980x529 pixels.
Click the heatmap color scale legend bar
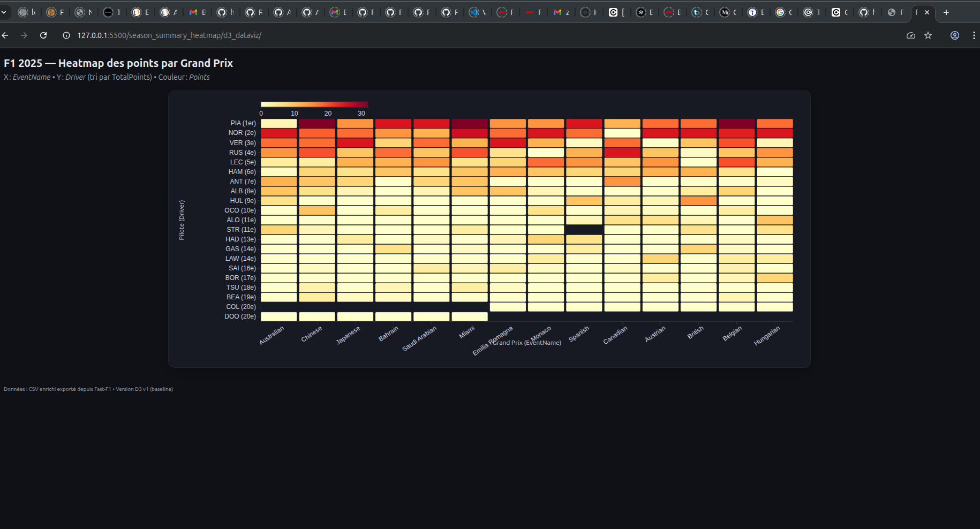click(314, 104)
